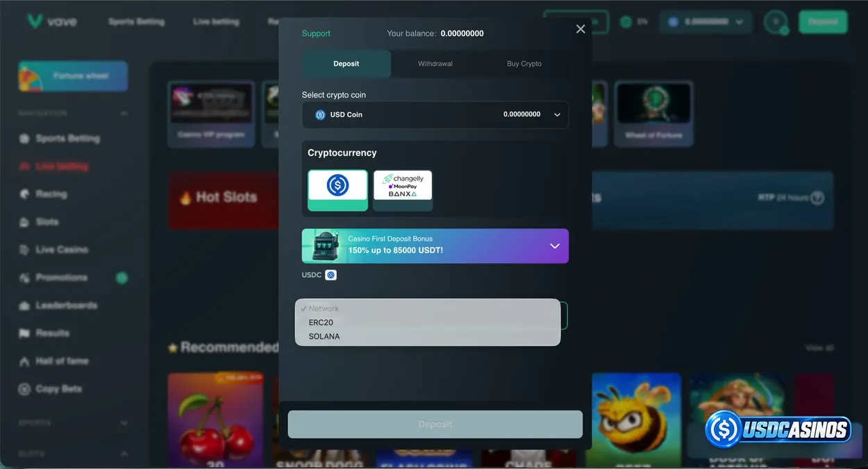Open the header balance dropdown
This screenshot has height=469, width=868.
706,22
